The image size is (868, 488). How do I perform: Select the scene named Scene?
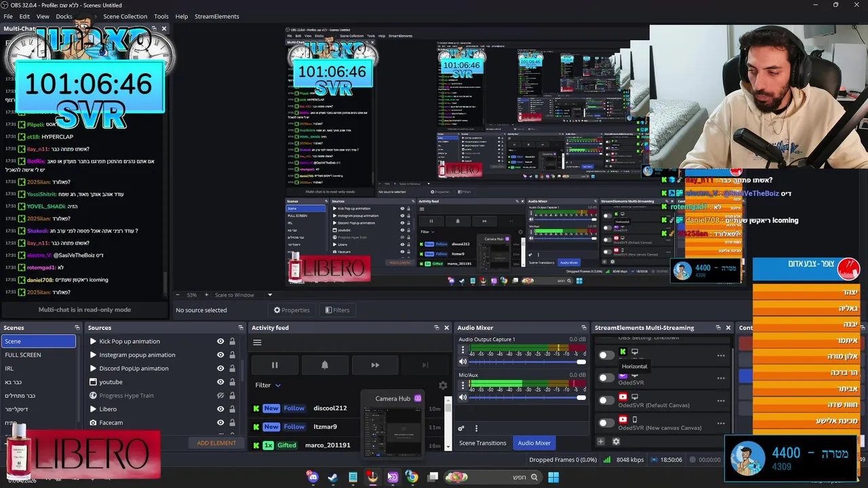coord(39,342)
